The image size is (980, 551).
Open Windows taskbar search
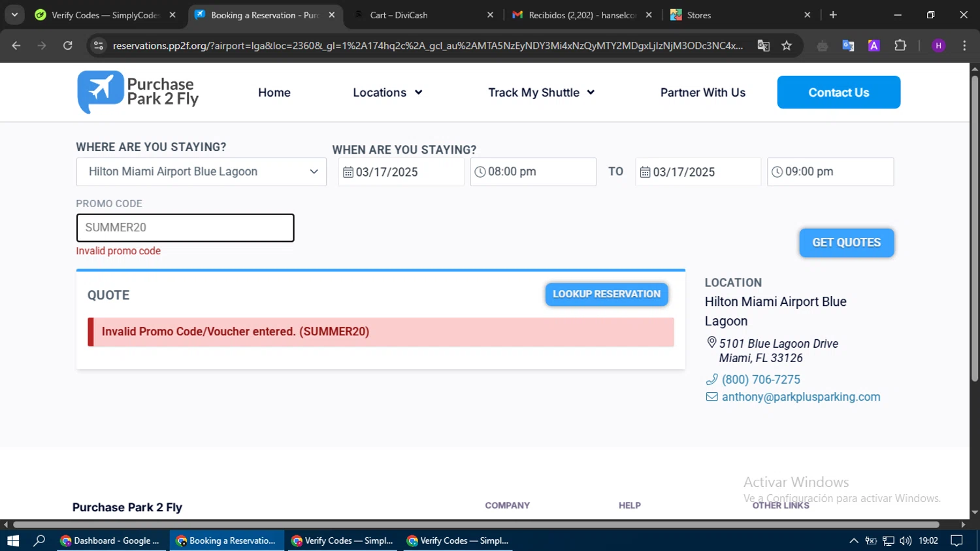pyautogui.click(x=39, y=541)
